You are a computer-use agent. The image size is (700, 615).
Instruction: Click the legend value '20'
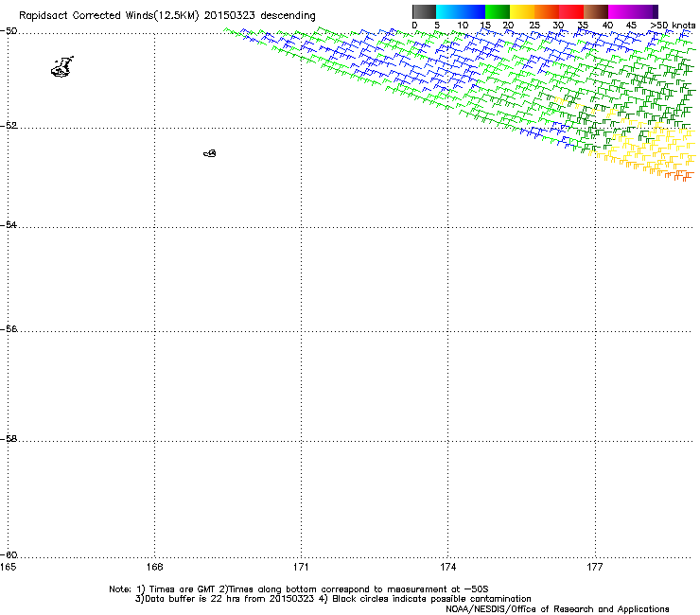click(x=508, y=26)
